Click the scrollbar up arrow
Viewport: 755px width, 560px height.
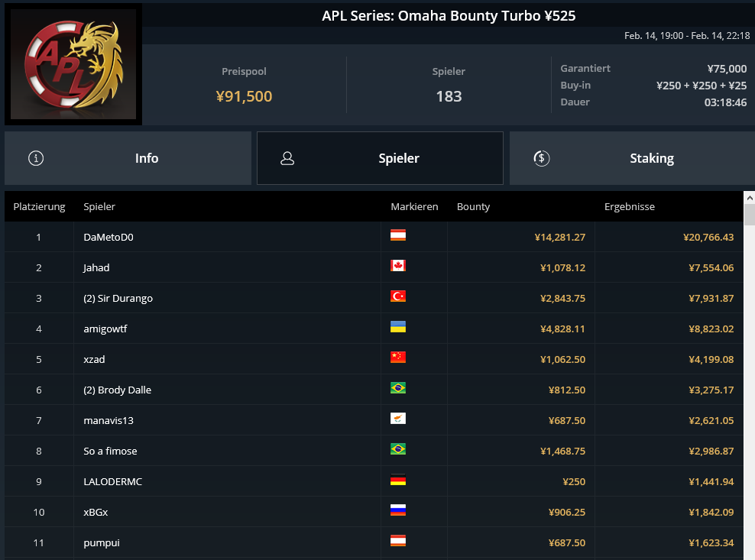coord(749,197)
